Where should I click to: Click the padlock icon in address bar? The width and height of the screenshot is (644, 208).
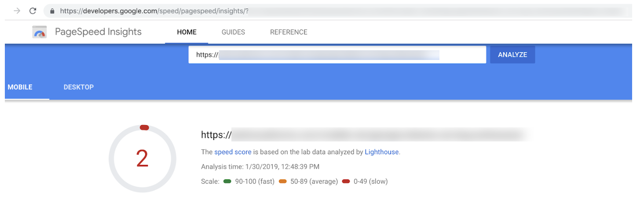click(x=52, y=11)
